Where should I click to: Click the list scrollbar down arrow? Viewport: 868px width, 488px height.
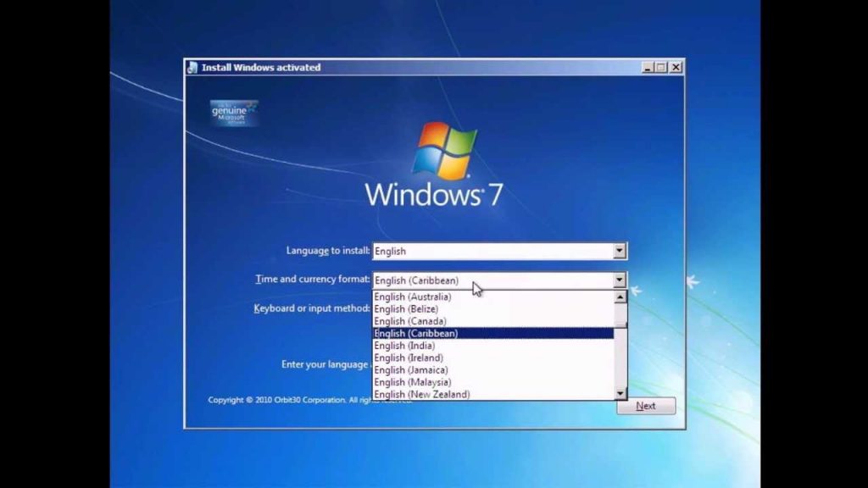point(620,394)
